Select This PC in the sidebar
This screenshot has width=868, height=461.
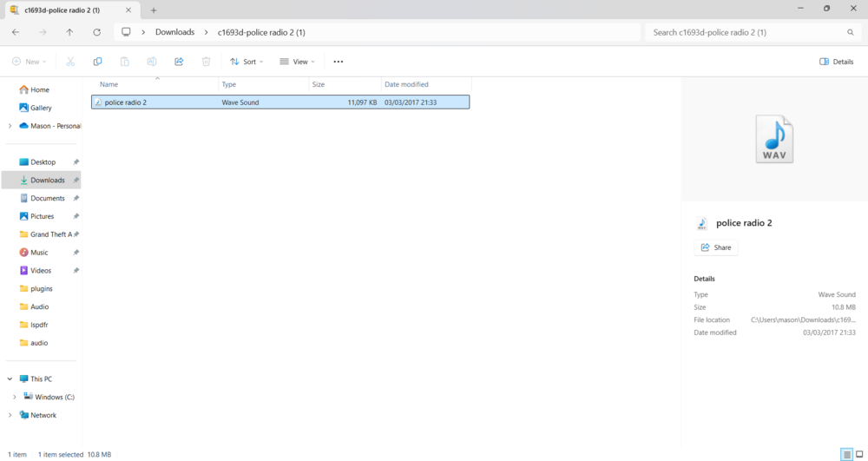tap(42, 379)
